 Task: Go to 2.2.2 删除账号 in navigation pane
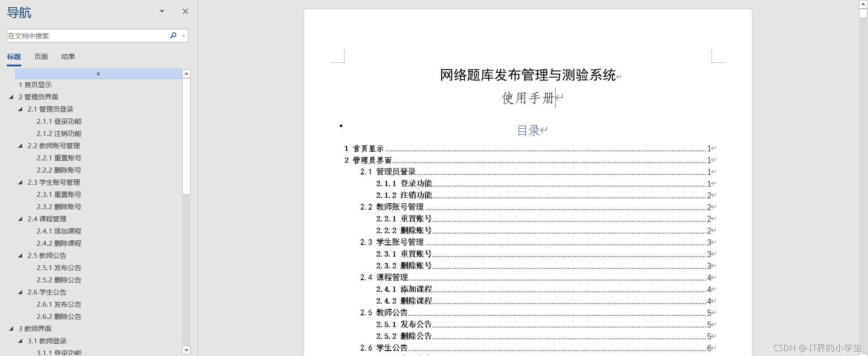pyautogui.click(x=59, y=170)
